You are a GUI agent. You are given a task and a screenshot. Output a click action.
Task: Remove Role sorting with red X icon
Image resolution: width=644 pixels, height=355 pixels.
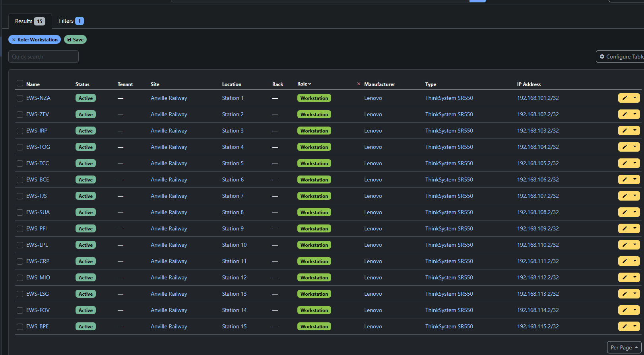pos(359,84)
